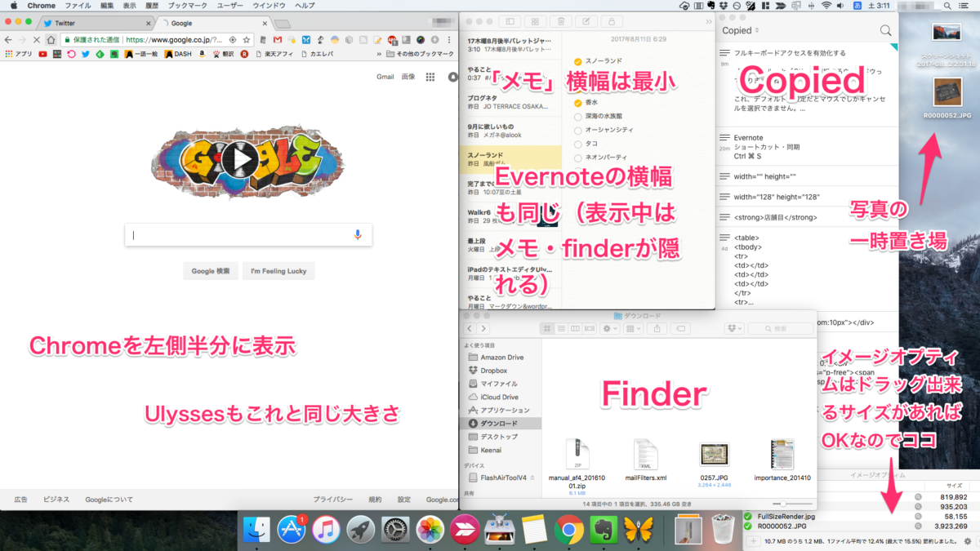Open 画像 link on Google page
This screenshot has height=551, width=980.
click(408, 77)
